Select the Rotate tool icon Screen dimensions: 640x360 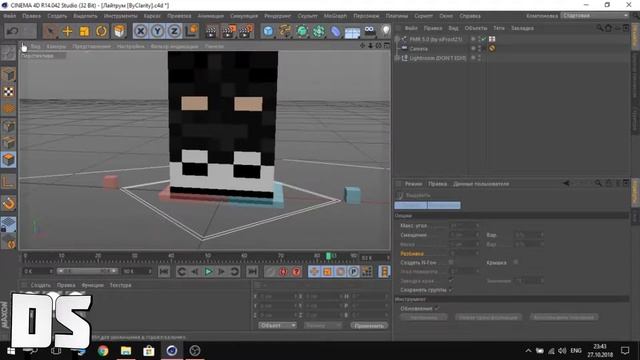[101, 31]
